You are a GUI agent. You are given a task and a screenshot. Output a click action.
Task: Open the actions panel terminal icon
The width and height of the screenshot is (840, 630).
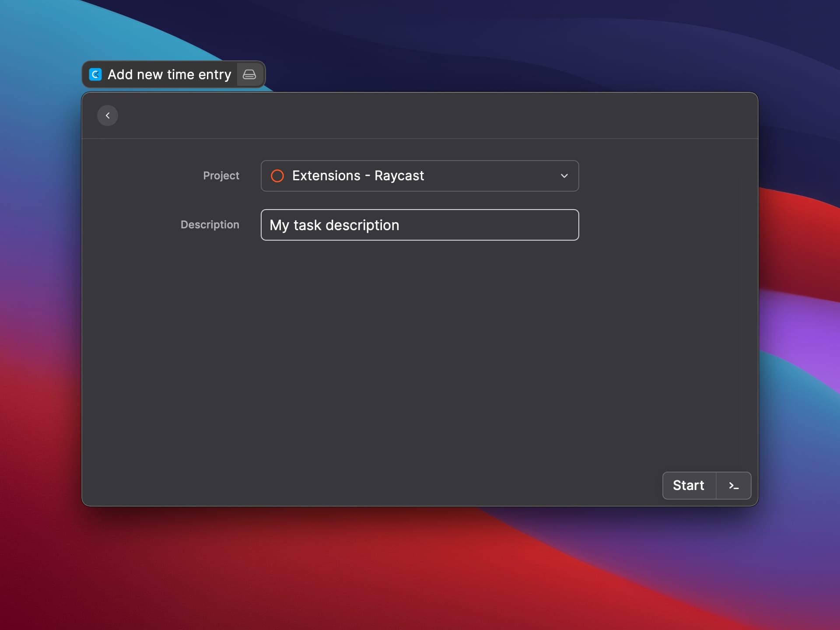tap(734, 486)
